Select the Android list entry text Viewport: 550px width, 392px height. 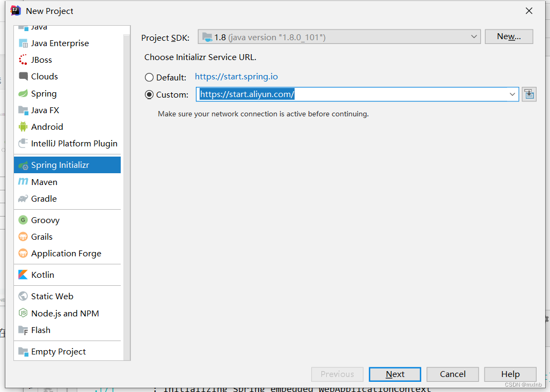(x=47, y=127)
